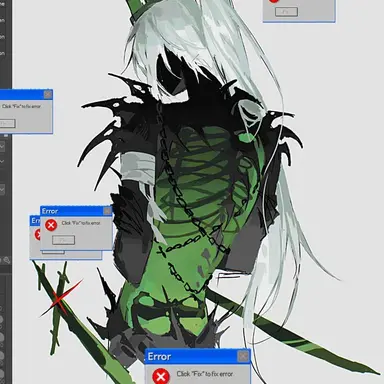Click the magnifier zoom icon in the dark side panel
The width and height of the screenshot is (384, 384).
click(7, 260)
